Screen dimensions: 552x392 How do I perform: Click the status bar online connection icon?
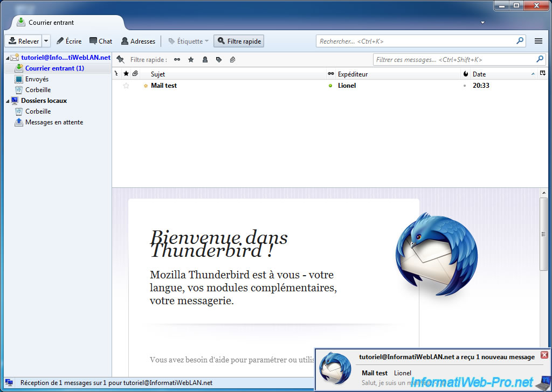(x=10, y=383)
